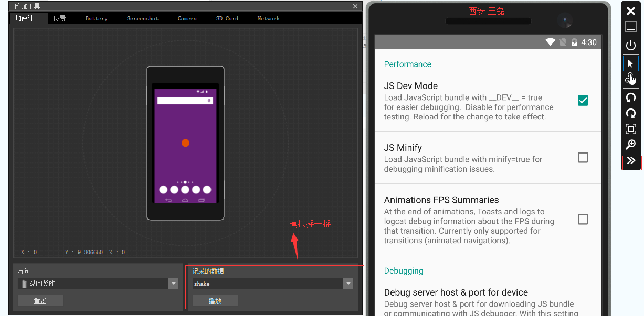
Task: Click the fit to screen icon
Action: coord(631,129)
